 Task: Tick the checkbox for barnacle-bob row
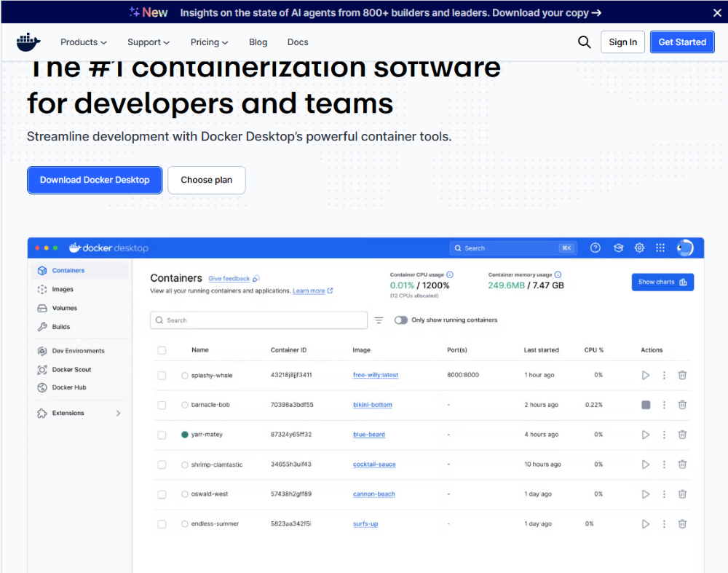[x=162, y=405]
